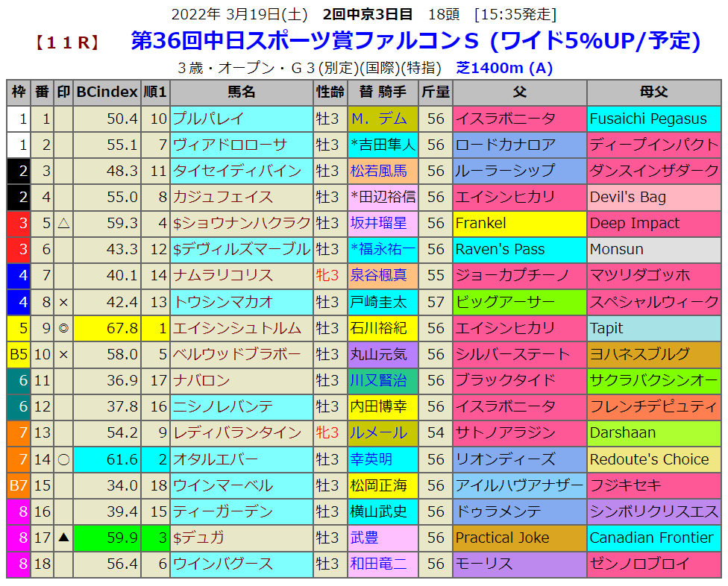Click the 母父 column header

[x=653, y=92]
